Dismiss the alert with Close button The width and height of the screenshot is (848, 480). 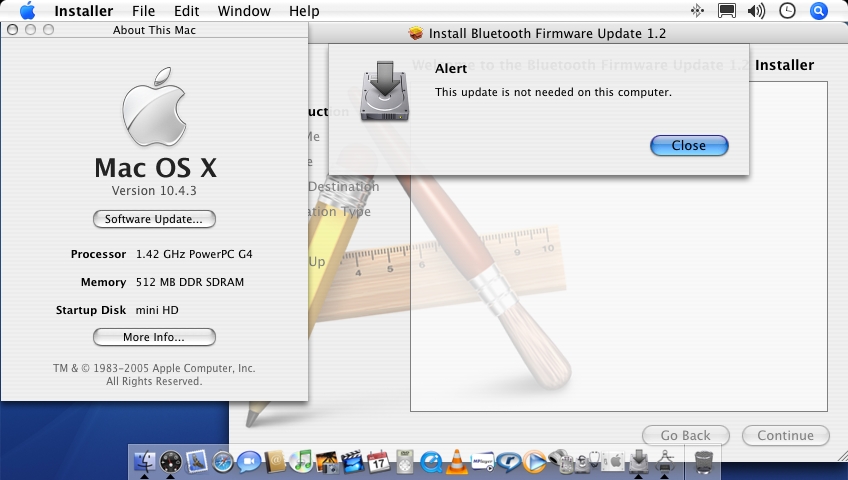click(x=689, y=145)
